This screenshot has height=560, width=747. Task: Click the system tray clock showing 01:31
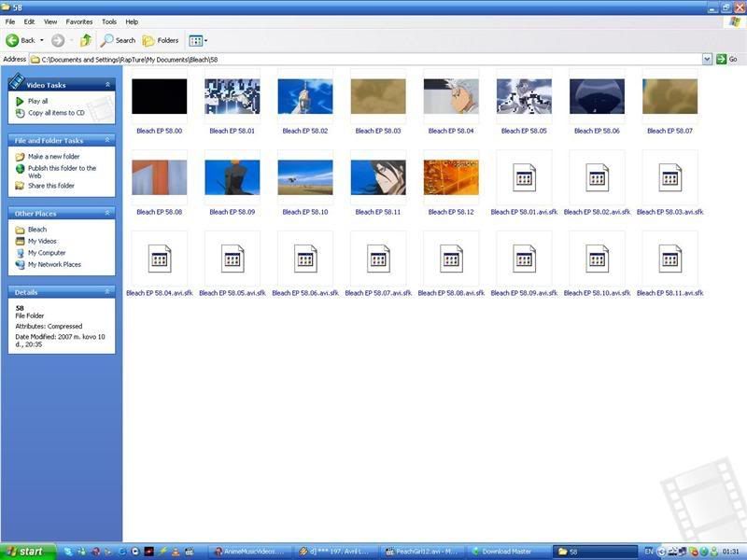coord(731,552)
